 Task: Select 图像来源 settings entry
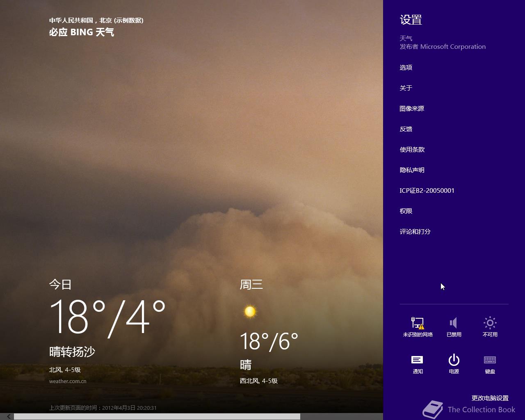(412, 108)
